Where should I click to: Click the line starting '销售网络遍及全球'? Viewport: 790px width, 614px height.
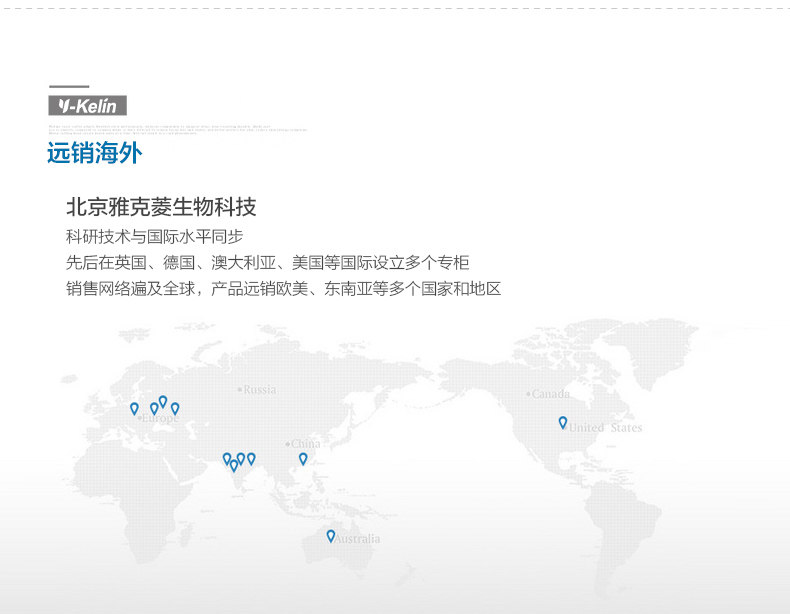(284, 289)
